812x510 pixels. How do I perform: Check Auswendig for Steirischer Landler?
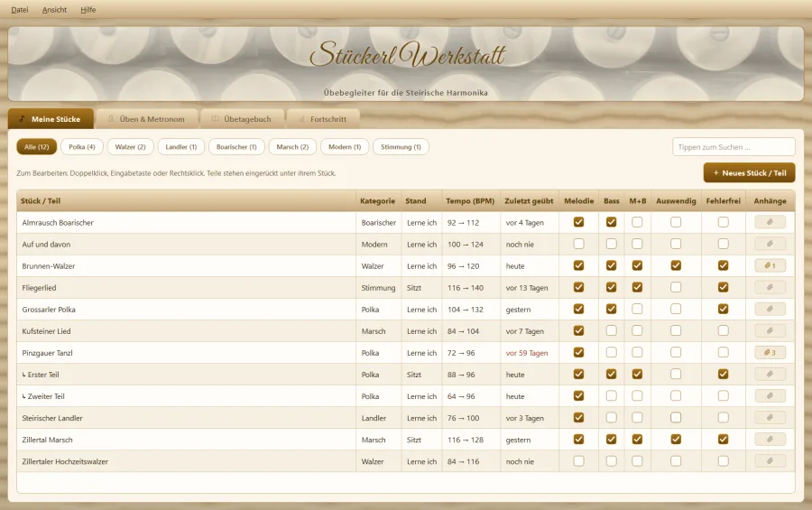coord(676,418)
